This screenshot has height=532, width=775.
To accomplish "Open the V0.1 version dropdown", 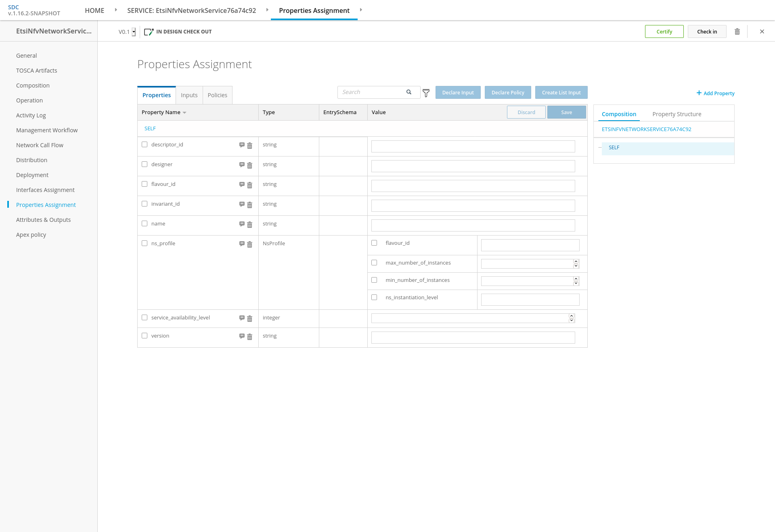I will click(x=134, y=32).
